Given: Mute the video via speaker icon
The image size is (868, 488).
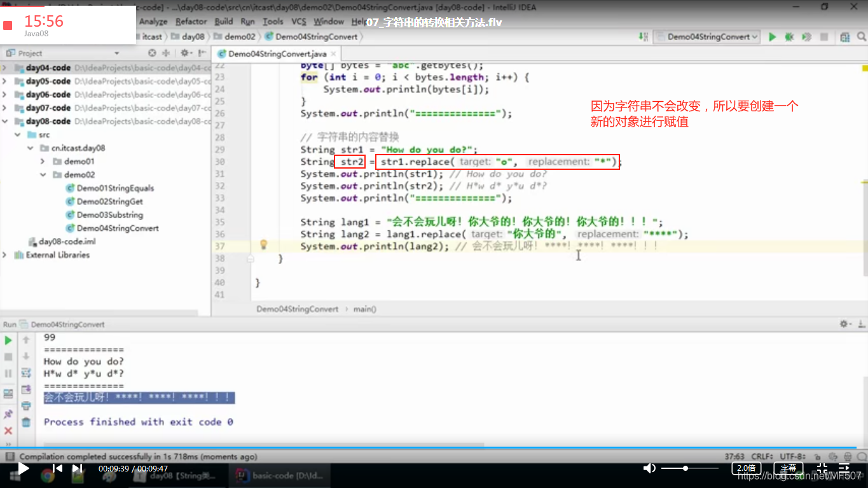Looking at the screenshot, I should click(649, 468).
